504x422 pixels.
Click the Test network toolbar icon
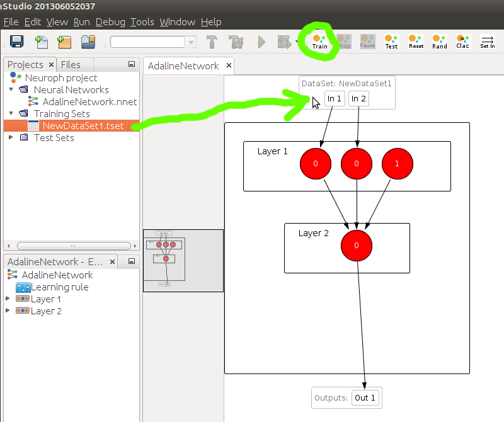(391, 42)
